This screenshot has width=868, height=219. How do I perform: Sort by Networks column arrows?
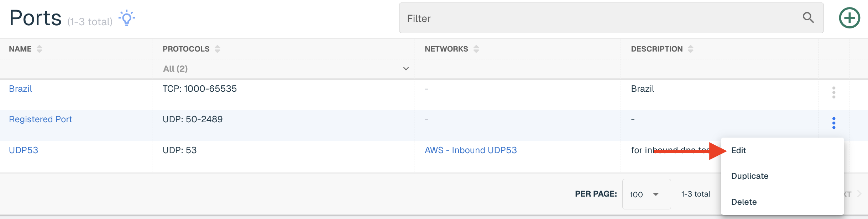point(476,49)
